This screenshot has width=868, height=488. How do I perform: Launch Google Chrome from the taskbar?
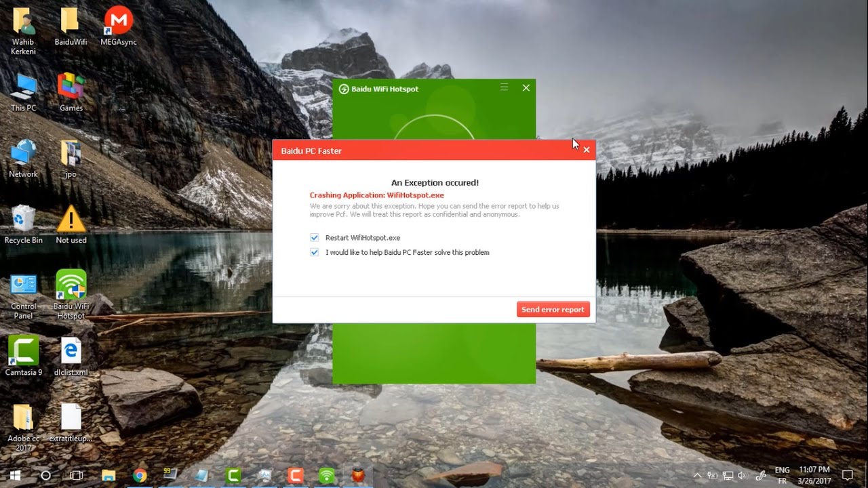coord(140,475)
